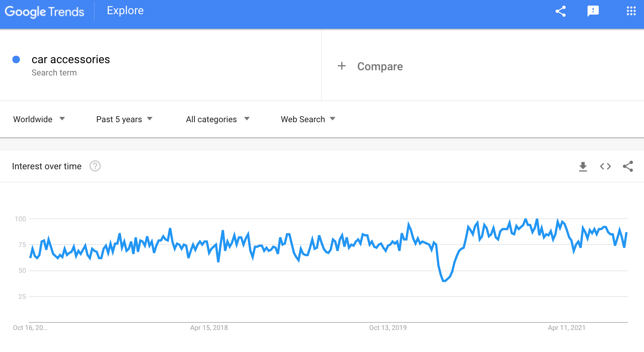Edit the car accessories search term
The height and width of the screenshot is (352, 644).
click(71, 60)
